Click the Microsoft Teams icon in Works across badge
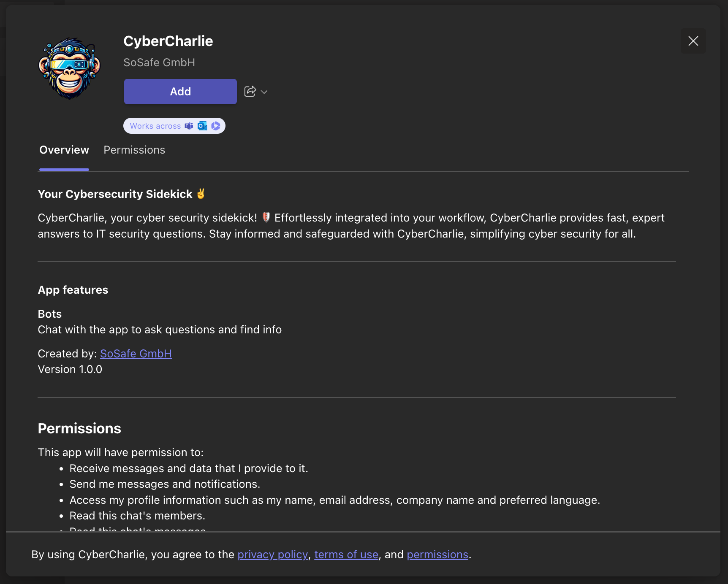 189,126
